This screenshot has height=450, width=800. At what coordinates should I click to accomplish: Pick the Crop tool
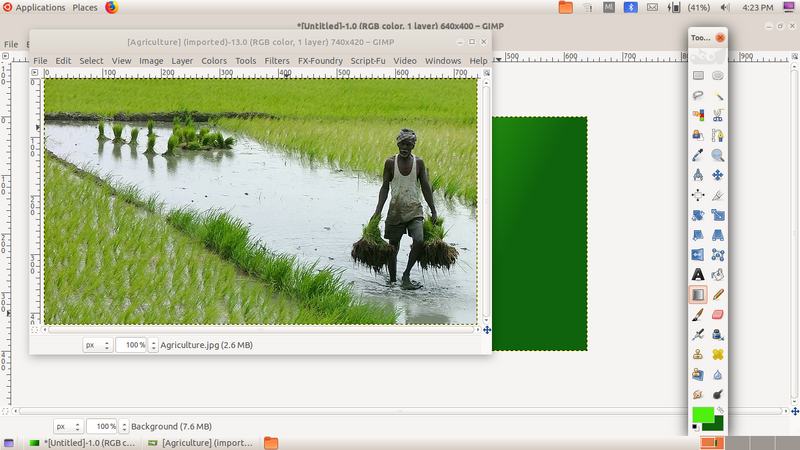(x=718, y=195)
